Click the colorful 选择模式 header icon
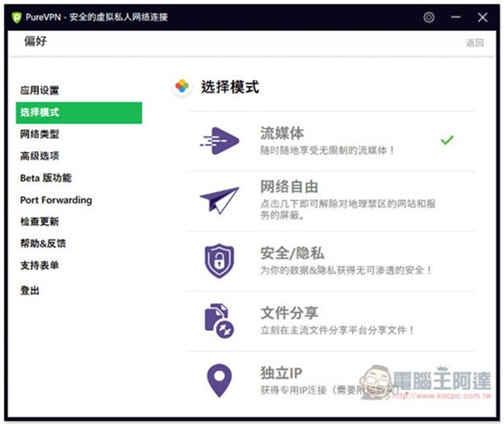This screenshot has width=504, height=426. [182, 87]
